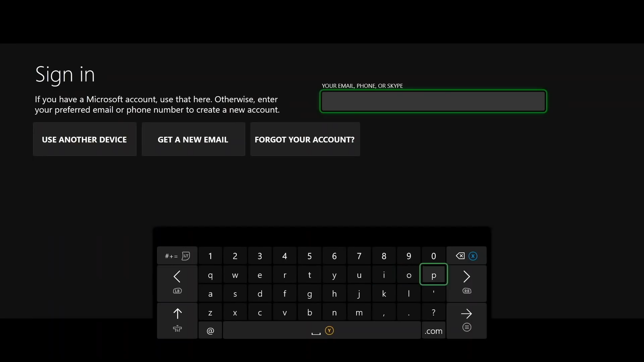Tap the number 5 key
This screenshot has height=362, width=644.
click(x=310, y=256)
